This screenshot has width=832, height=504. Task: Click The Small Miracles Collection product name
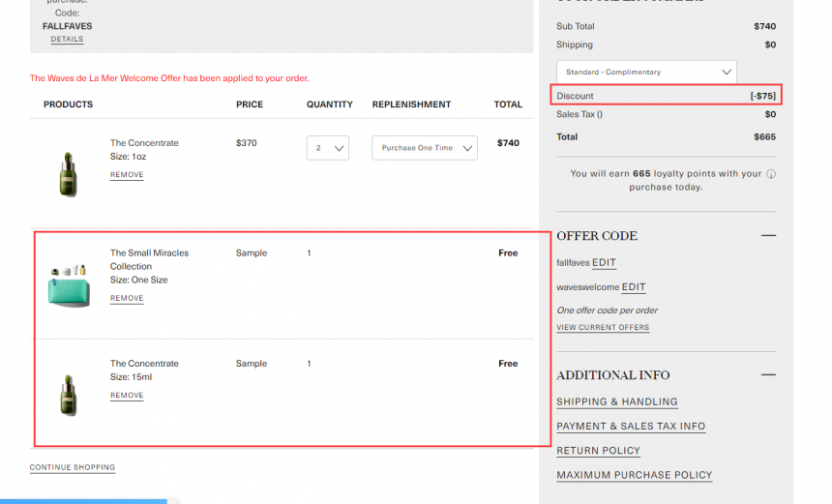click(149, 259)
